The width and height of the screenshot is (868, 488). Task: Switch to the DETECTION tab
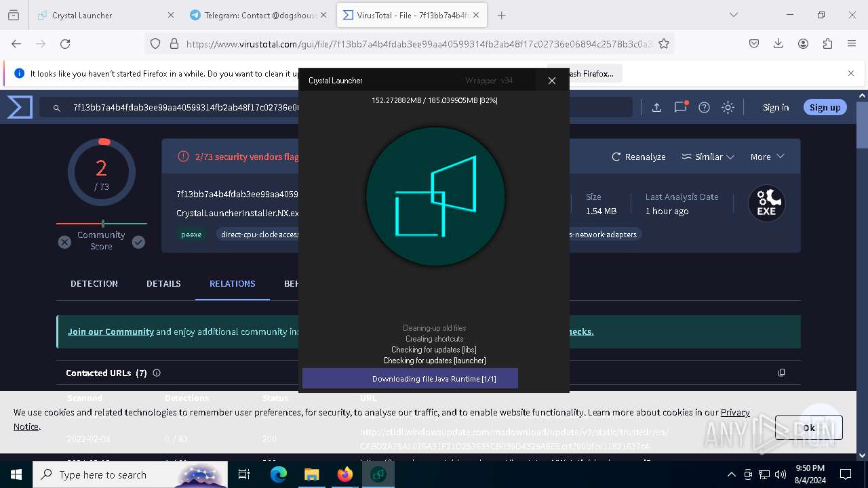94,283
